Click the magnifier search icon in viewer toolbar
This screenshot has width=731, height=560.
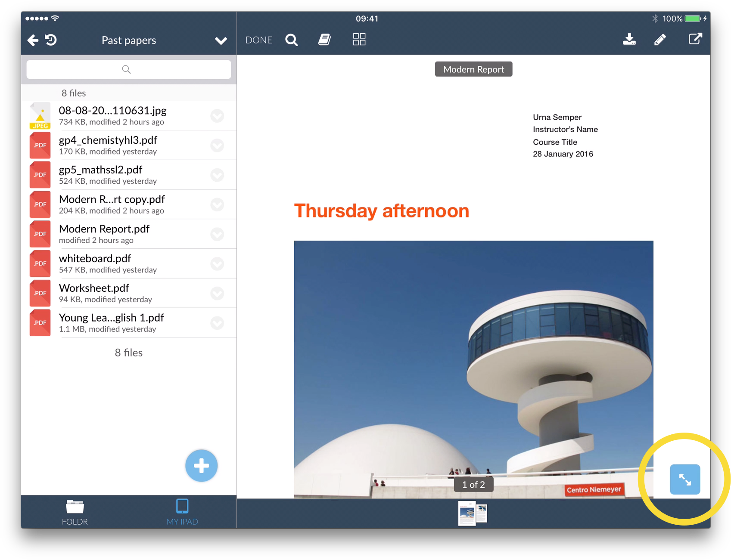[x=292, y=40]
